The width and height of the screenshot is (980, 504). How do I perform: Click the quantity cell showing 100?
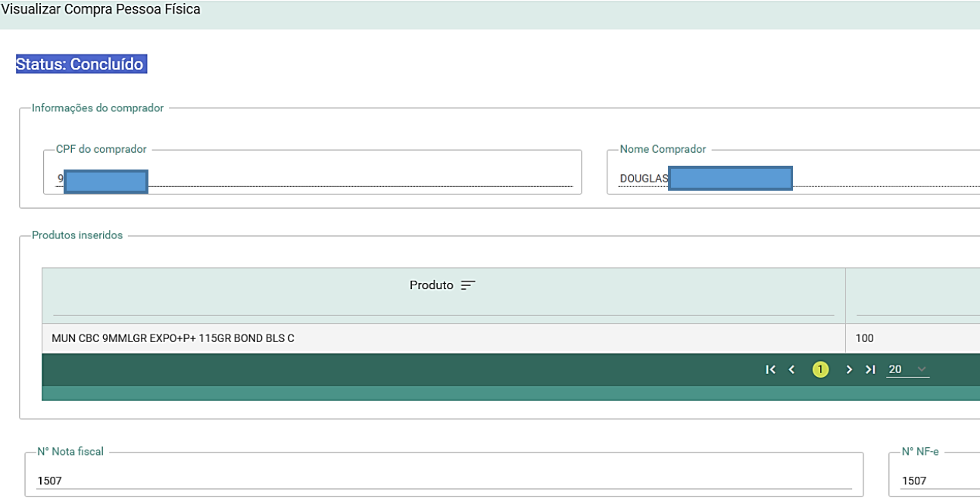pyautogui.click(x=865, y=338)
